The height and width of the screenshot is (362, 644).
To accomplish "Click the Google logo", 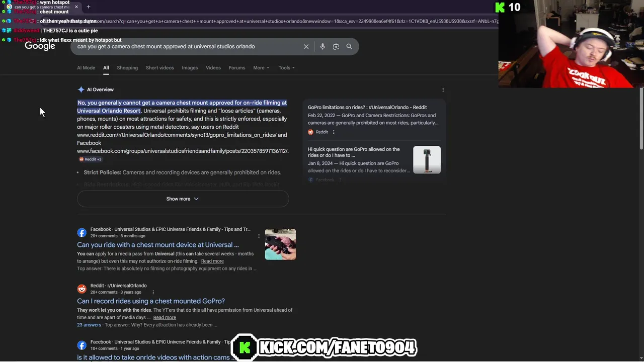I will click(40, 46).
